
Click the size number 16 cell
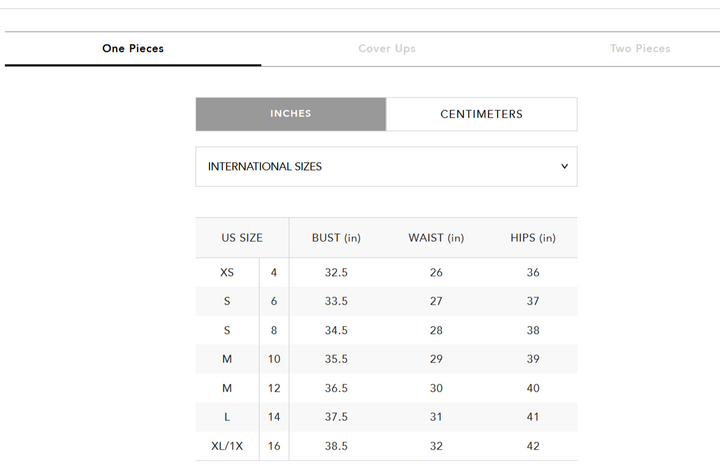[x=274, y=446]
